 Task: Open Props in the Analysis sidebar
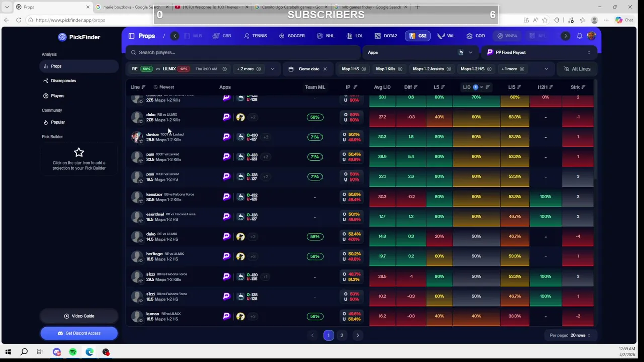(79, 66)
